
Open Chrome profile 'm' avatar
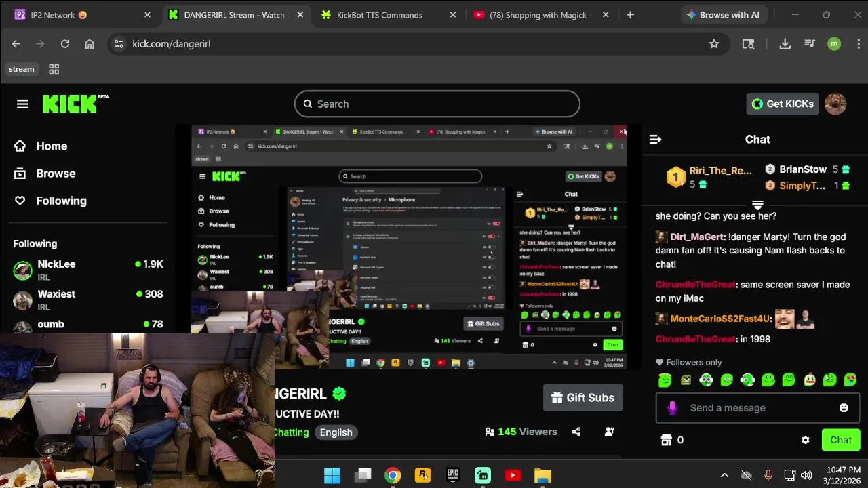tap(834, 43)
